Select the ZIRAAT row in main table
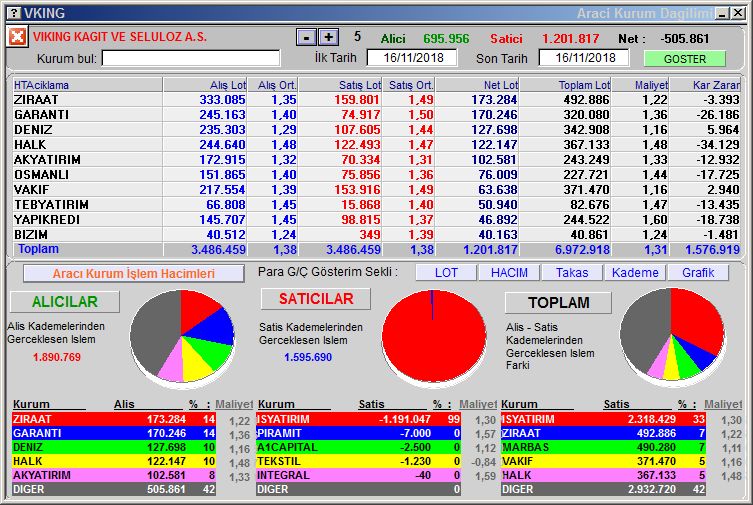753x505 pixels. coord(376,99)
